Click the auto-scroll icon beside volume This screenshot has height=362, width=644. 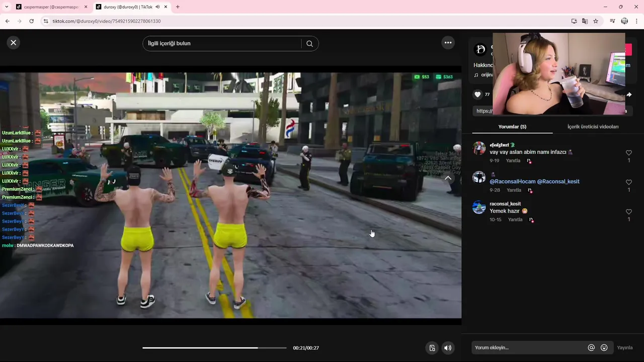(x=432, y=348)
